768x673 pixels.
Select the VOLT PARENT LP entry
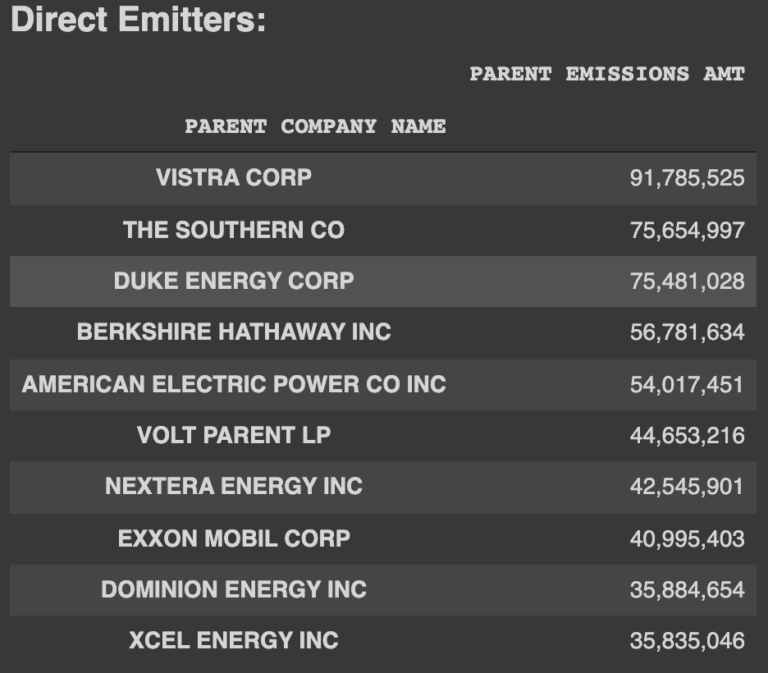(234, 435)
